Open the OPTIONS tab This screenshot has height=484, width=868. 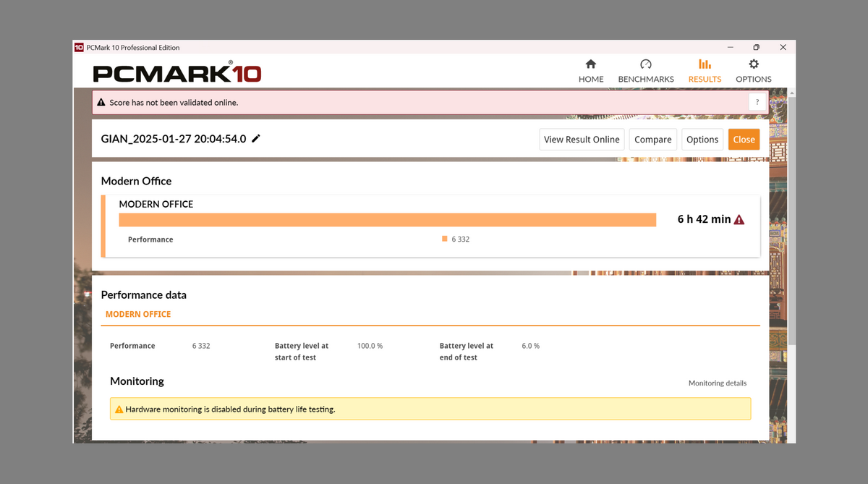click(754, 71)
